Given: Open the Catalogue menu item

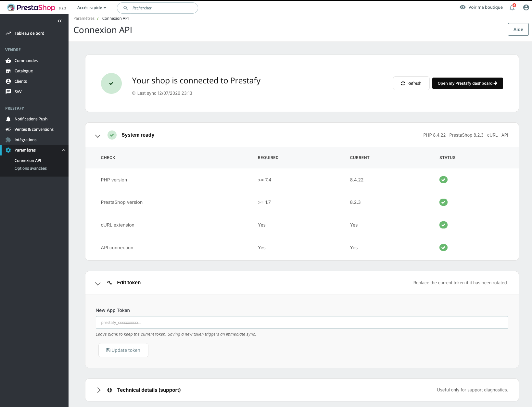Looking at the screenshot, I should point(34,71).
